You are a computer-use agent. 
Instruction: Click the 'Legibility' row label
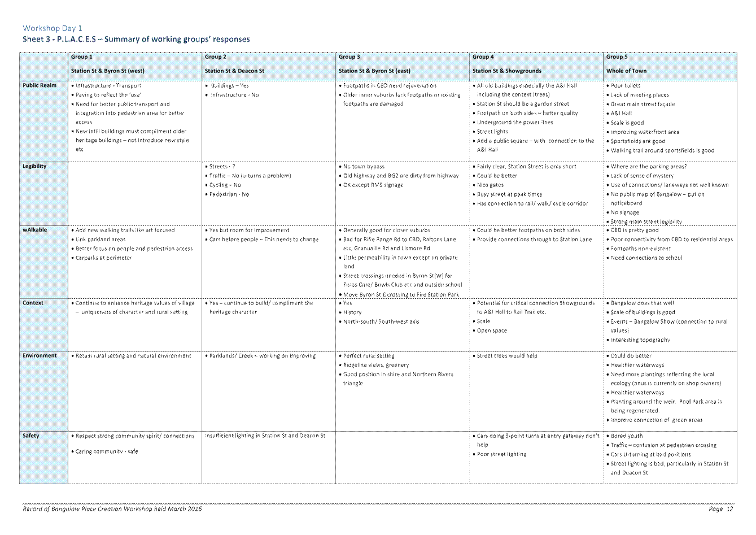click(34, 166)
